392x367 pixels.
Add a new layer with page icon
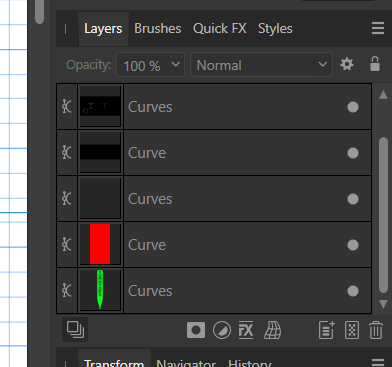click(327, 330)
